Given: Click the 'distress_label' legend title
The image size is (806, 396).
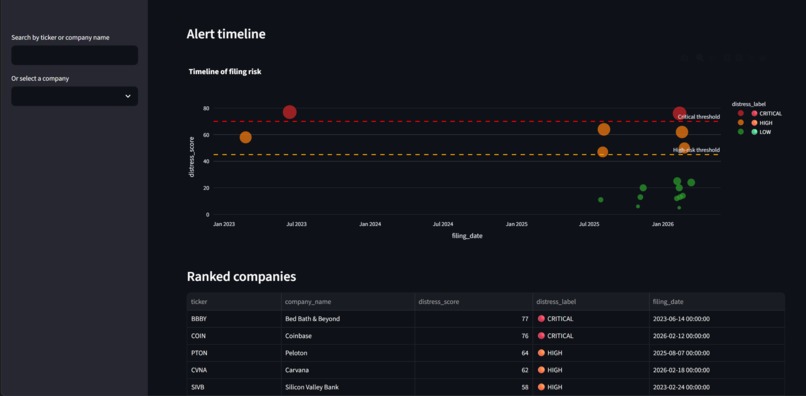Looking at the screenshot, I should click(749, 104).
